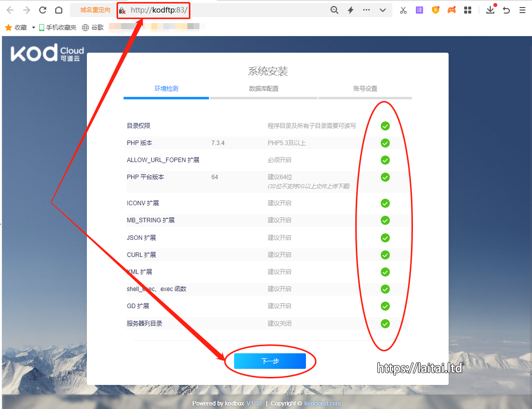Click the lightning bolt speed mode icon
Screen dimensions: 532x409
351,10
